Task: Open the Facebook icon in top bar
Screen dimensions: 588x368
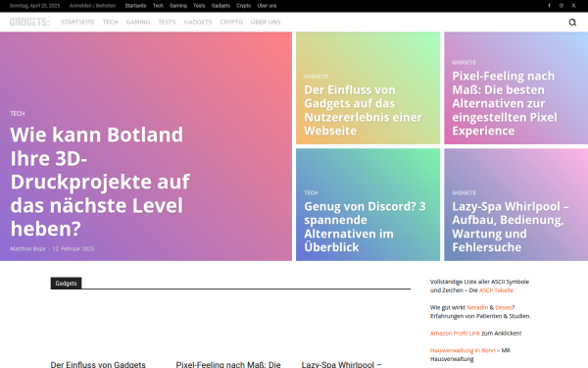Action: click(x=549, y=6)
